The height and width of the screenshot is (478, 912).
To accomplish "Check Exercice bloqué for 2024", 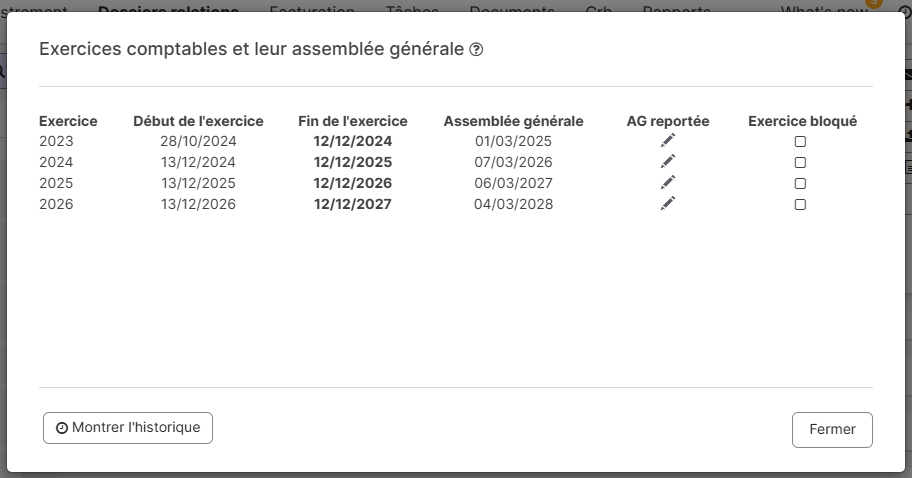I will tap(800, 163).
